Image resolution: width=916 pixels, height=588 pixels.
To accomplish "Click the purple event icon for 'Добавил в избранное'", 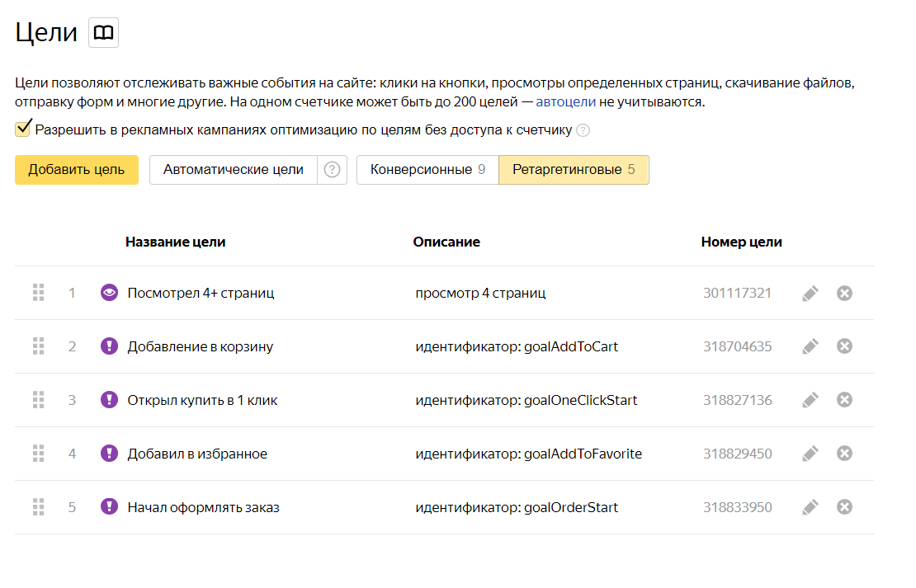I will [109, 454].
